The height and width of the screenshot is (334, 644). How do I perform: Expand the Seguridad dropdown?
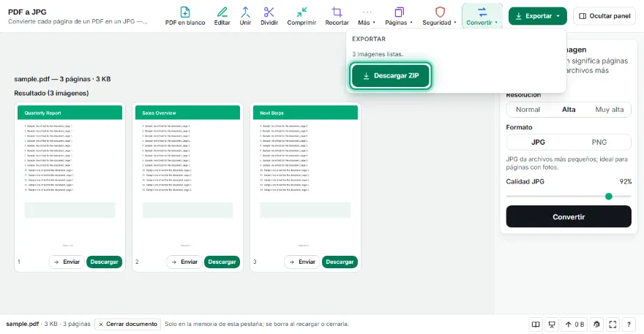click(x=439, y=16)
